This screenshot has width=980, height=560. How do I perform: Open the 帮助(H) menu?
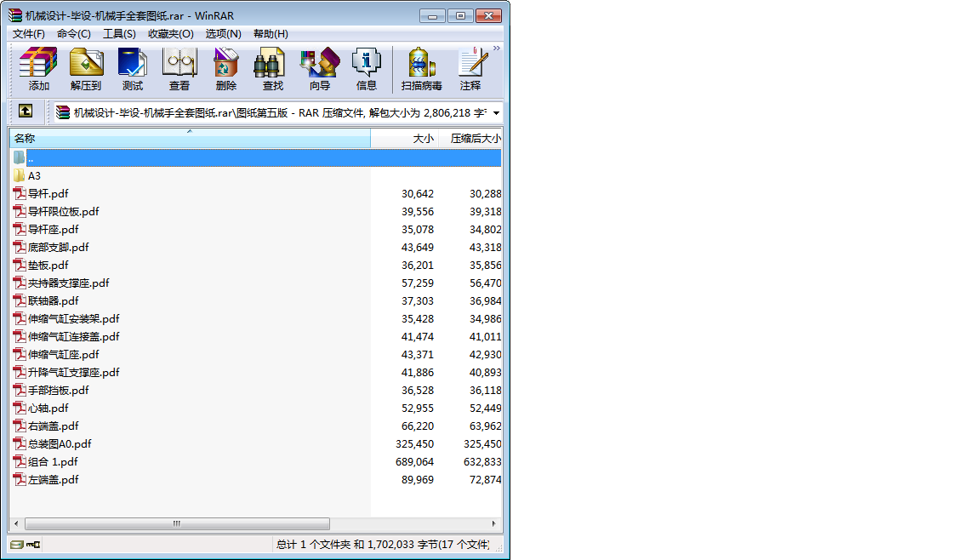(x=271, y=34)
